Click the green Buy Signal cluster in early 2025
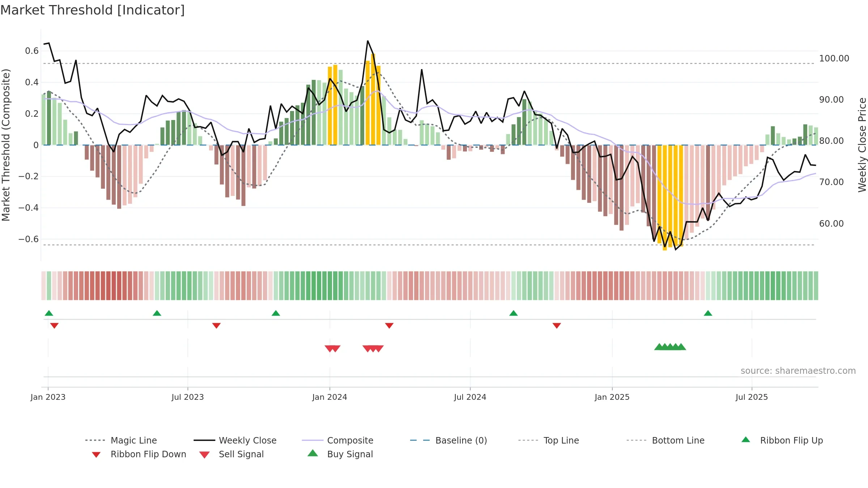Viewport: 868px width, 488px height. point(670,347)
